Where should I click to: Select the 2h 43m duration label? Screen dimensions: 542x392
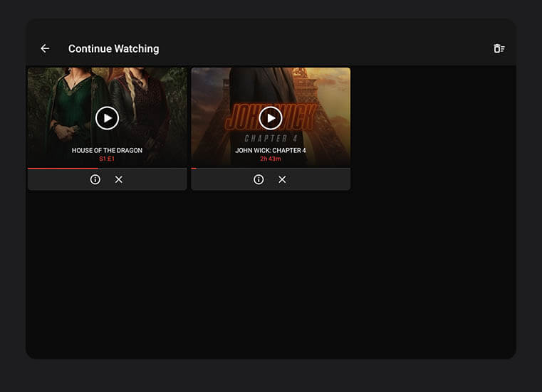coord(271,159)
